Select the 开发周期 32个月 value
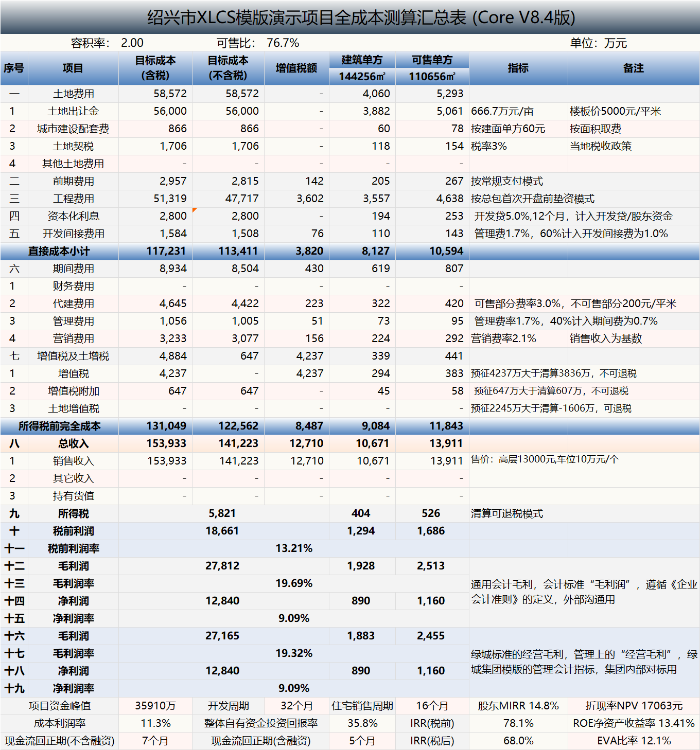The width and height of the screenshot is (700, 750). pyautogui.click(x=296, y=706)
